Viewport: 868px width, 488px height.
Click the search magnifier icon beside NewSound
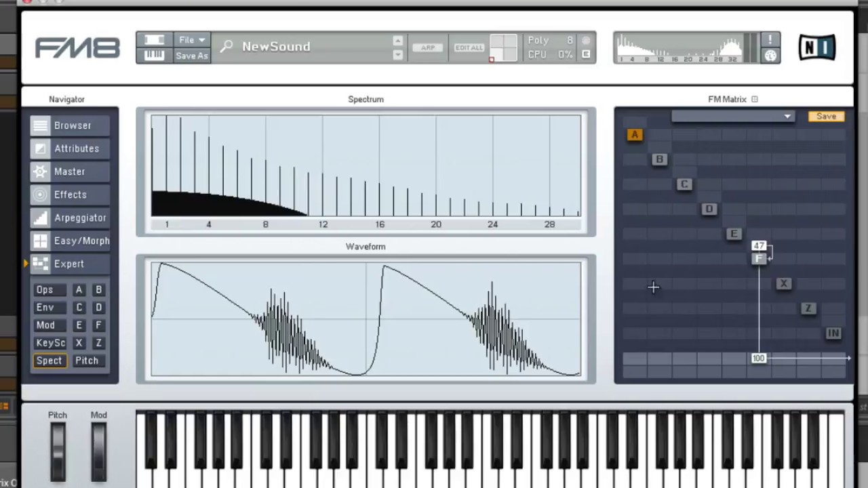click(226, 47)
